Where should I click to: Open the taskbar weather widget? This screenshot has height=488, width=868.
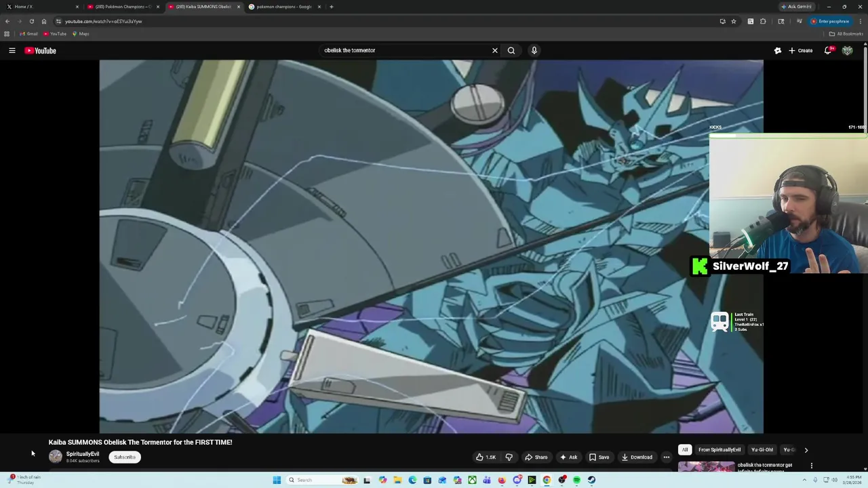coord(24,480)
